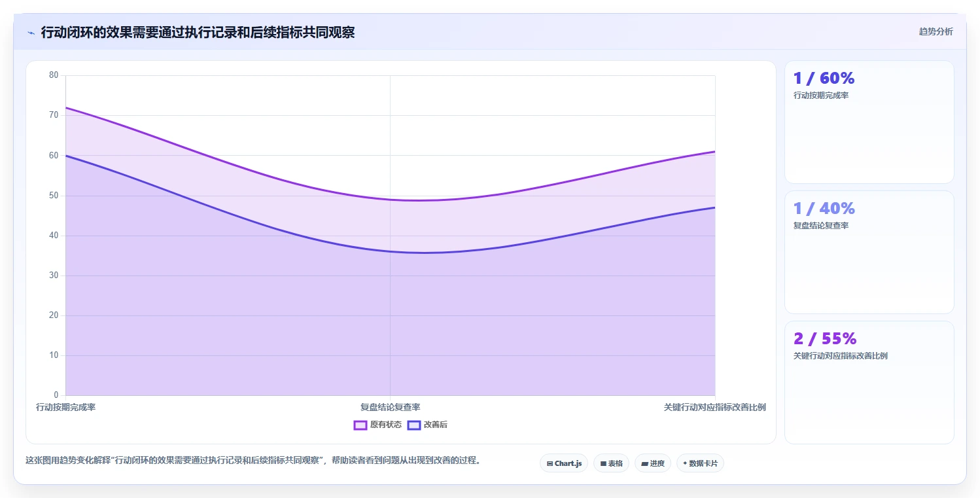Click the x-axis label 关键行动对应指标改善比例
The width and height of the screenshot is (980, 498).
click(714, 407)
